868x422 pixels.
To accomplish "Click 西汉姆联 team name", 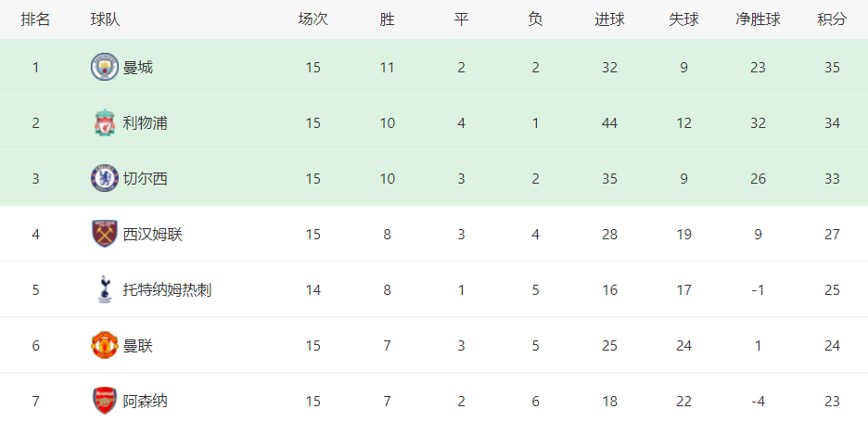I will point(153,235).
